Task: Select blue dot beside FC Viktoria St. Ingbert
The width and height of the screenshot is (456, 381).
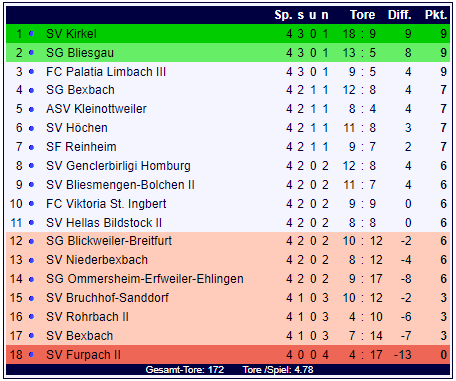Action: click(x=31, y=204)
